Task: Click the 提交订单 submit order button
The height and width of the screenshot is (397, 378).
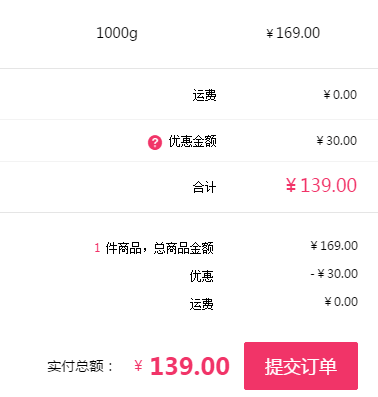Action: 301,366
